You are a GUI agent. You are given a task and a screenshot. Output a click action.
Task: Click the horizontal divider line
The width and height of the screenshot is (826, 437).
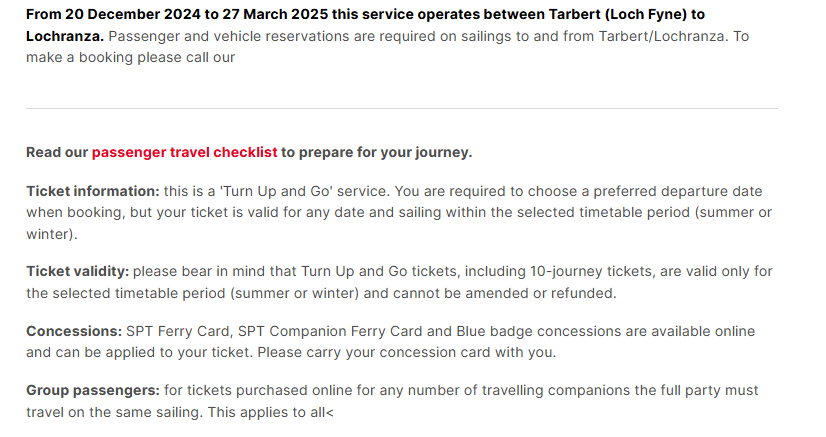click(x=401, y=108)
